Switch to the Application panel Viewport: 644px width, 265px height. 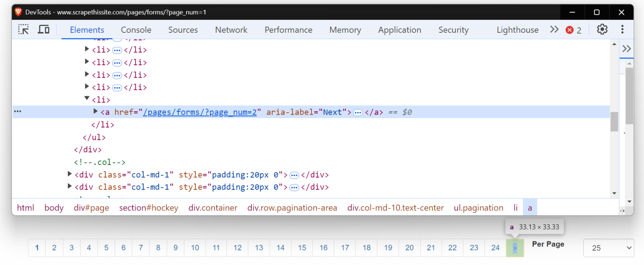(x=400, y=29)
